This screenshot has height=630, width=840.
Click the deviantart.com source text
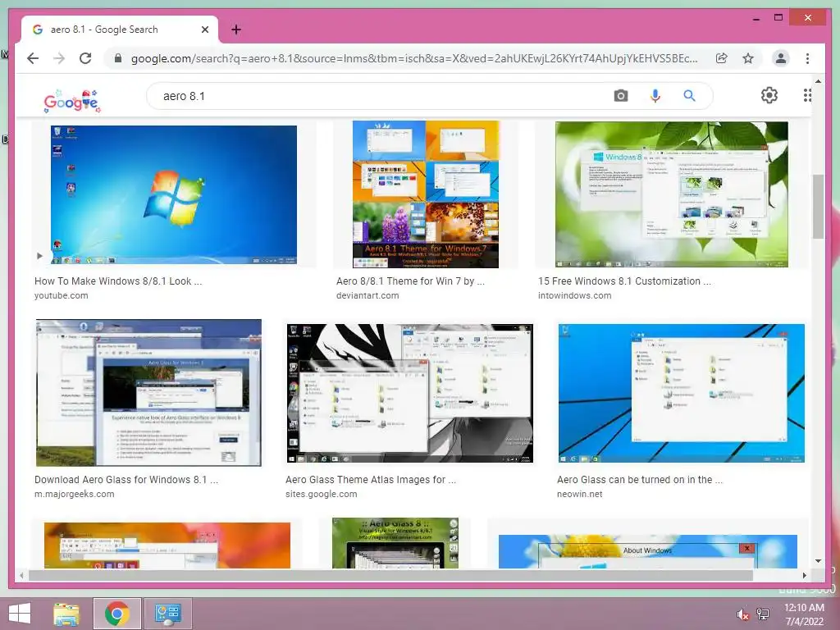(x=367, y=295)
